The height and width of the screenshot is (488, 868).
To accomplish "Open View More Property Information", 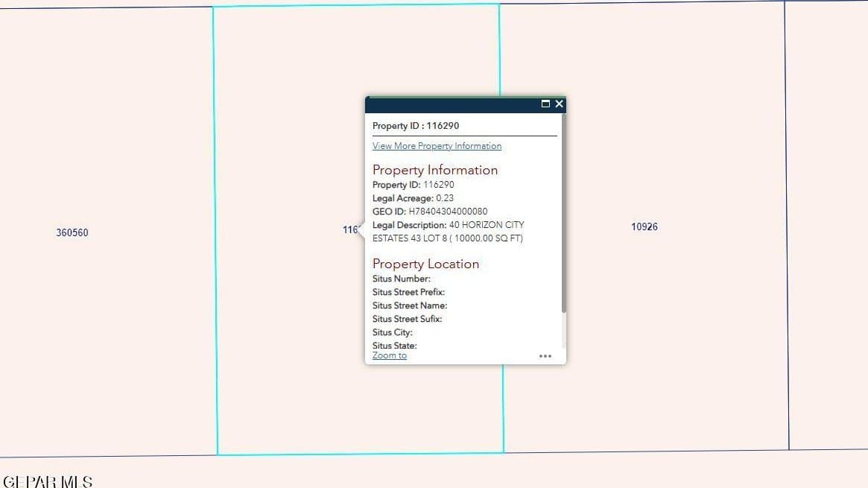I will (437, 145).
